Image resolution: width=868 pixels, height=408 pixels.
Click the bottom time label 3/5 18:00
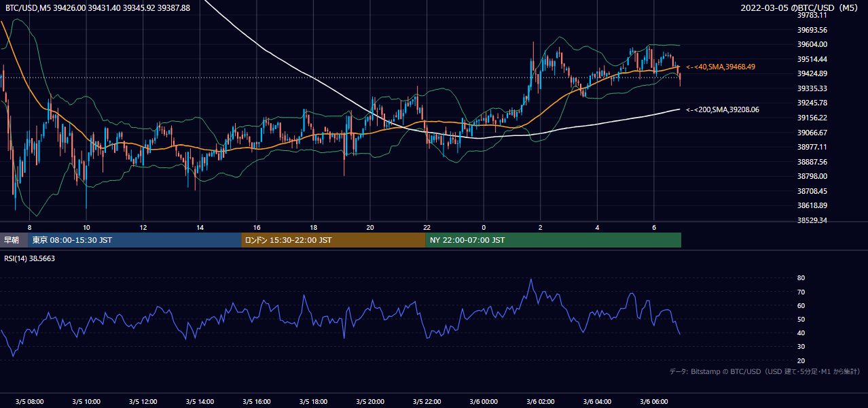click(x=313, y=402)
